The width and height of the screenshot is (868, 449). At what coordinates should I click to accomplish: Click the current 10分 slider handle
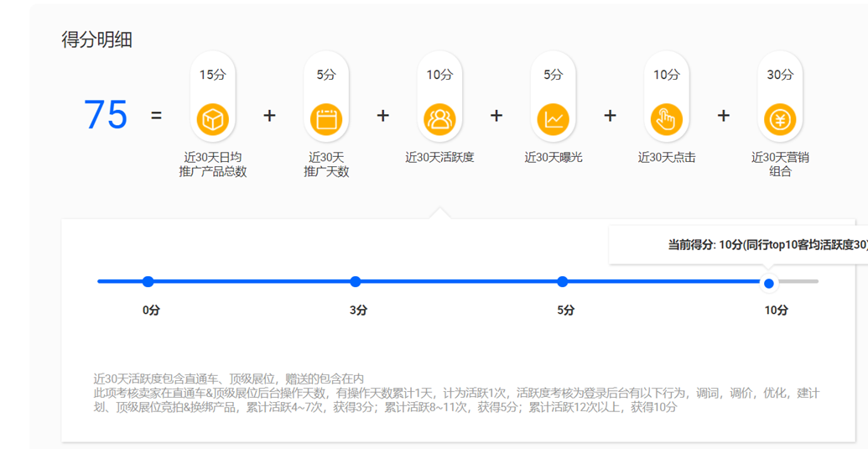[x=768, y=284]
